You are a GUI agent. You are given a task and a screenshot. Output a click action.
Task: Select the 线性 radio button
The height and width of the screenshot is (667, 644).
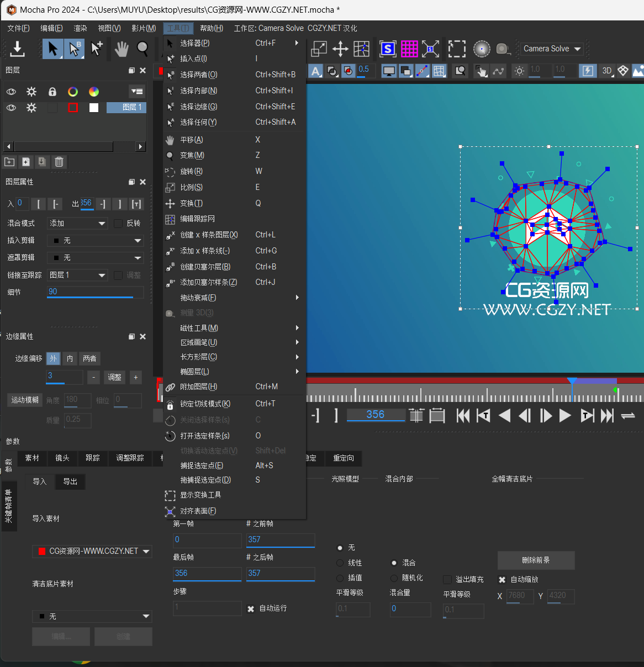click(x=340, y=563)
